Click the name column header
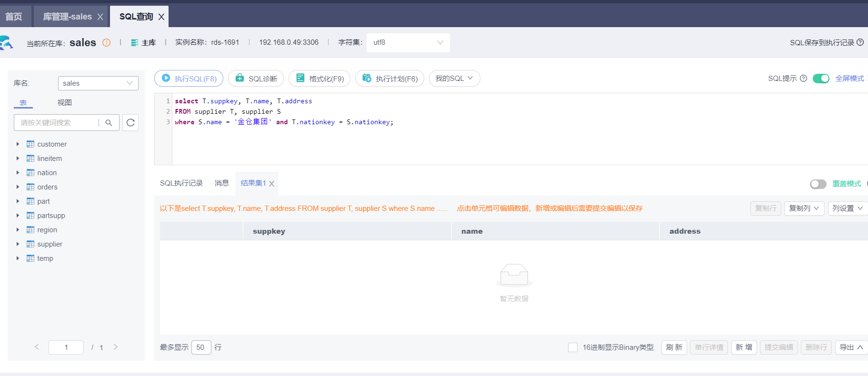This screenshot has width=868, height=376. coord(555,231)
